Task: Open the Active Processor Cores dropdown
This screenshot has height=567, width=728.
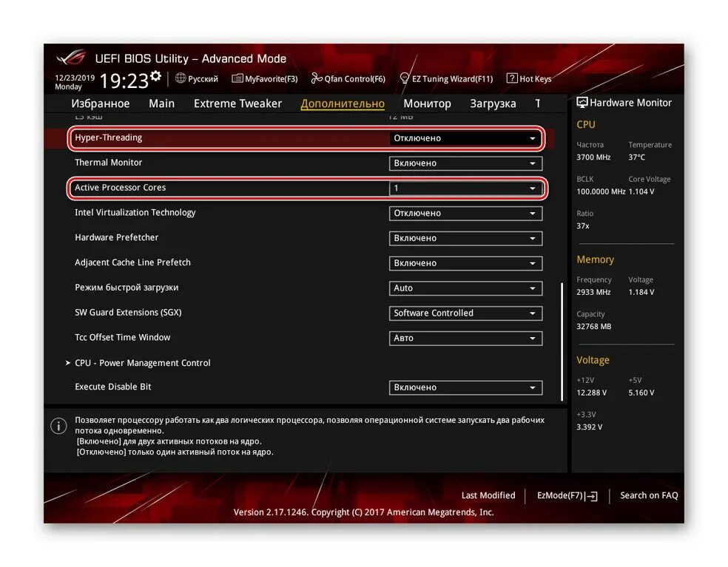Action: tap(465, 189)
